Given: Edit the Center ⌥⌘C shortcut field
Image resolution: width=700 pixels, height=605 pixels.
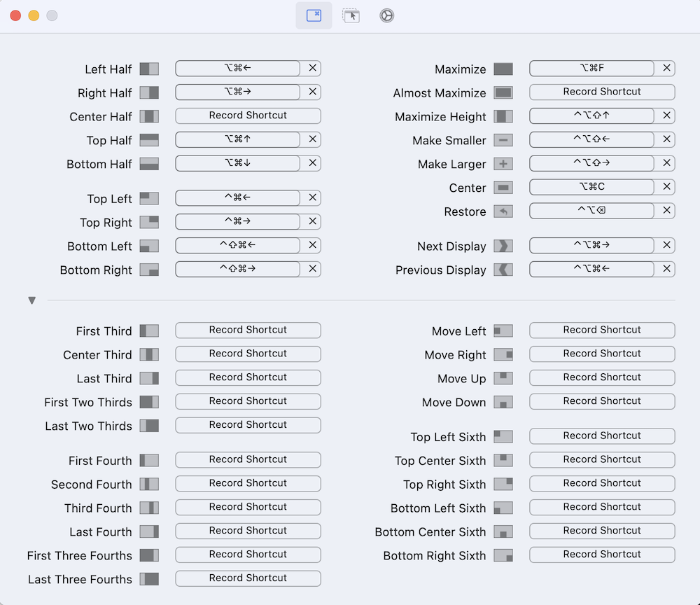Looking at the screenshot, I should coord(591,186).
